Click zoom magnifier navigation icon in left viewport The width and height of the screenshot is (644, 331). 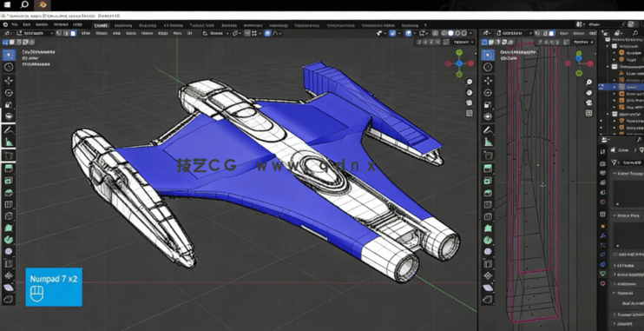pyautogui.click(x=469, y=82)
